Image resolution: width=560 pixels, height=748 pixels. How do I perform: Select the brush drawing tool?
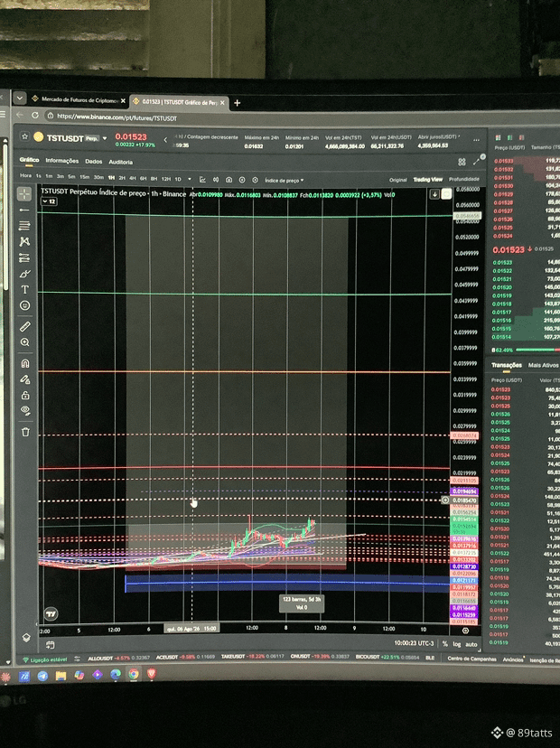coord(24,274)
